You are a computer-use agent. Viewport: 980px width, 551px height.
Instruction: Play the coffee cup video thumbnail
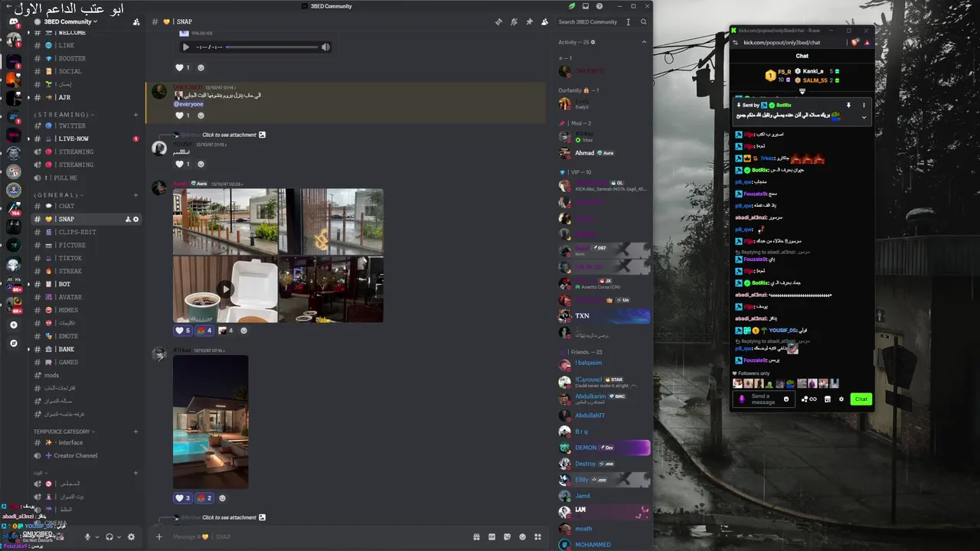225,289
